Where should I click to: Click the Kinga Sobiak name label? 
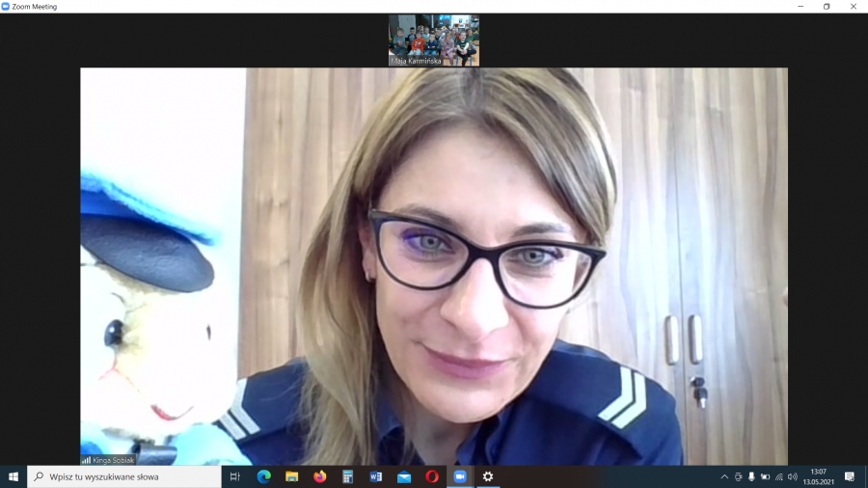113,460
